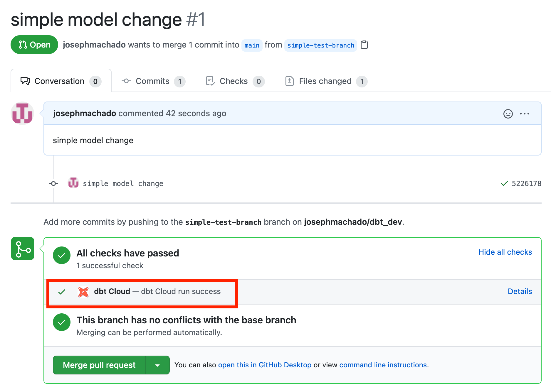This screenshot has width=551, height=392.
Task: Click the green merge status icon
Action: click(x=23, y=249)
